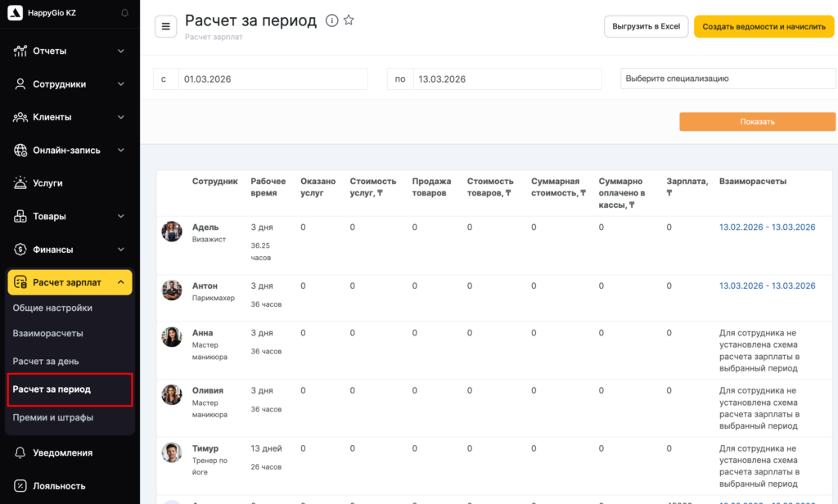Go to Премии и штрафы page

click(53, 417)
